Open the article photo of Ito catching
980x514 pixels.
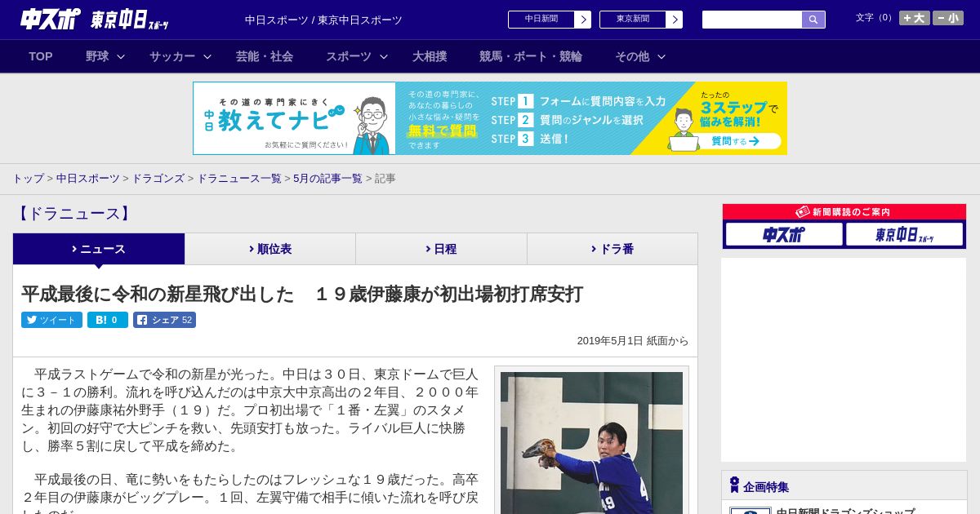point(591,443)
